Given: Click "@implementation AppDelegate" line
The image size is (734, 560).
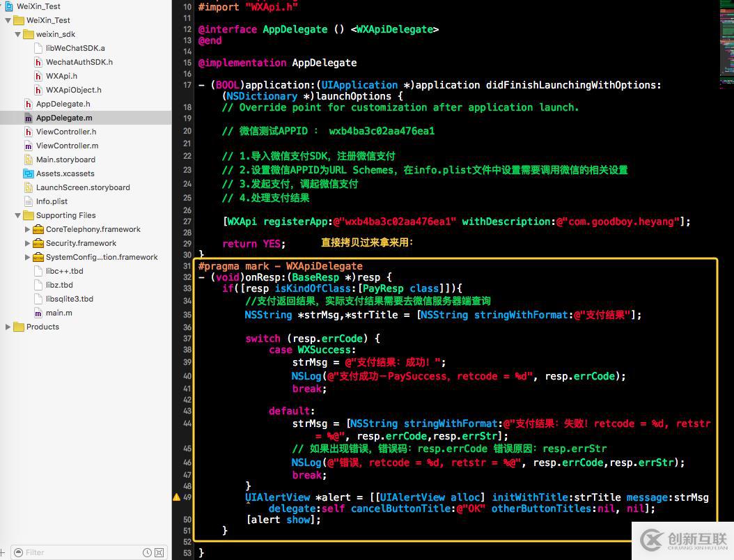Looking at the screenshot, I should click(x=278, y=63).
